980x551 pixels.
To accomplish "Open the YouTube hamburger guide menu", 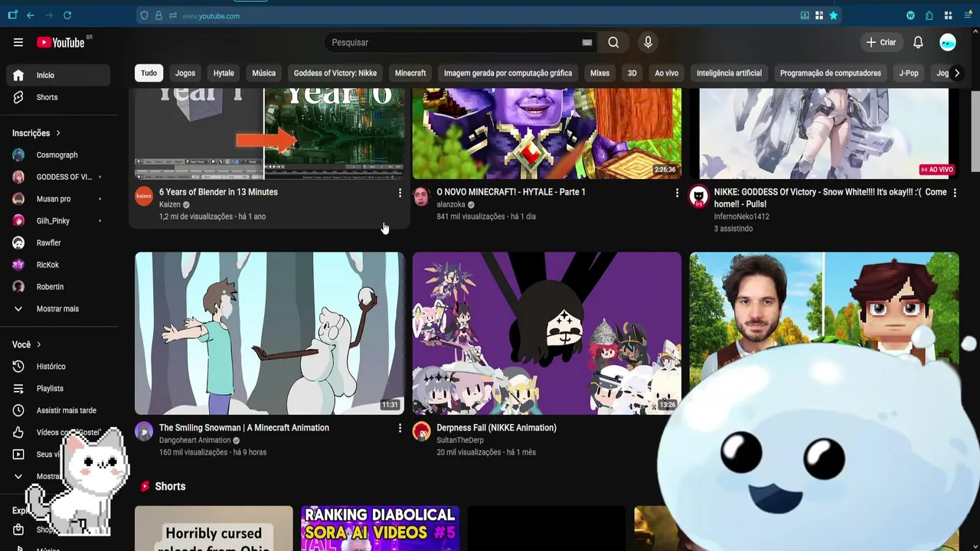I will [18, 42].
